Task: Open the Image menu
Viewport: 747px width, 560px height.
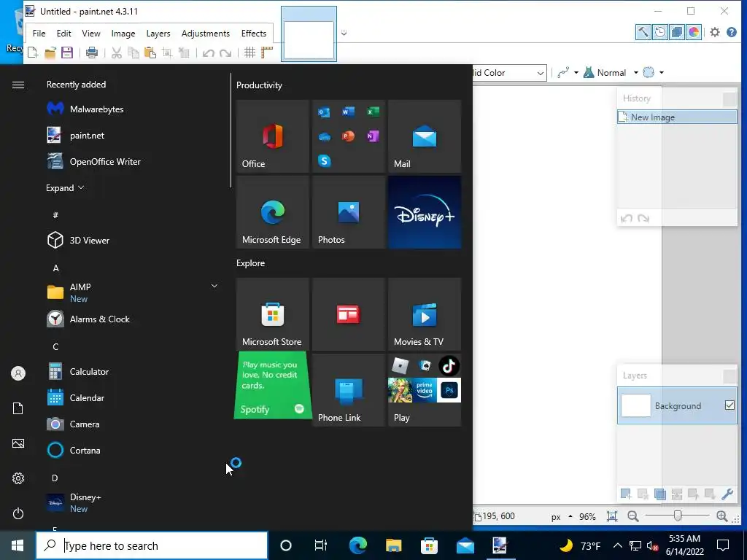Action: tap(123, 34)
